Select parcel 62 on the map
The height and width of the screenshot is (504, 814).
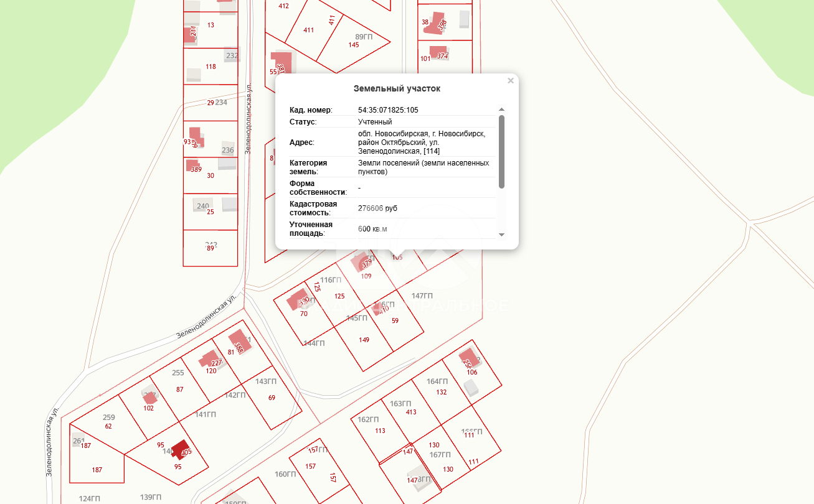108,426
